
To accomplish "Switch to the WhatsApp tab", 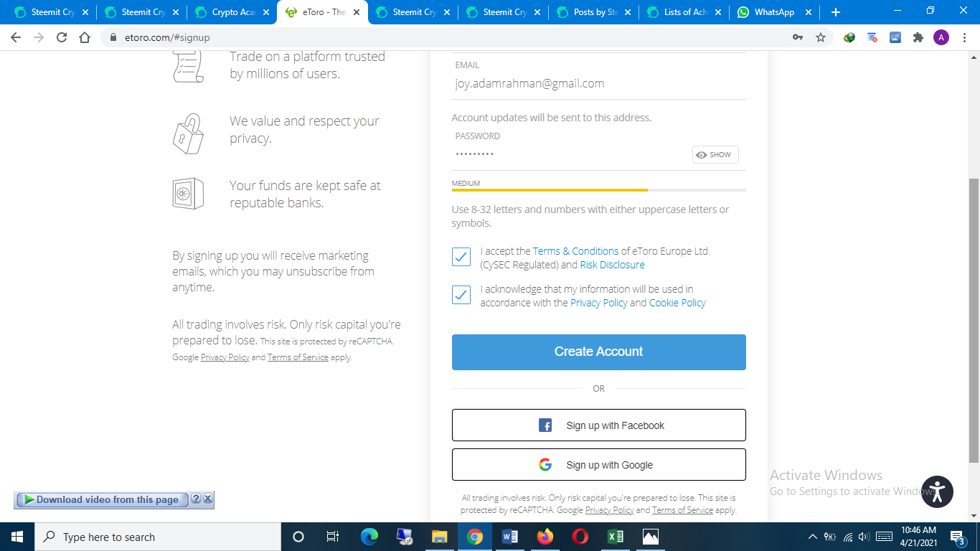I will point(774,12).
